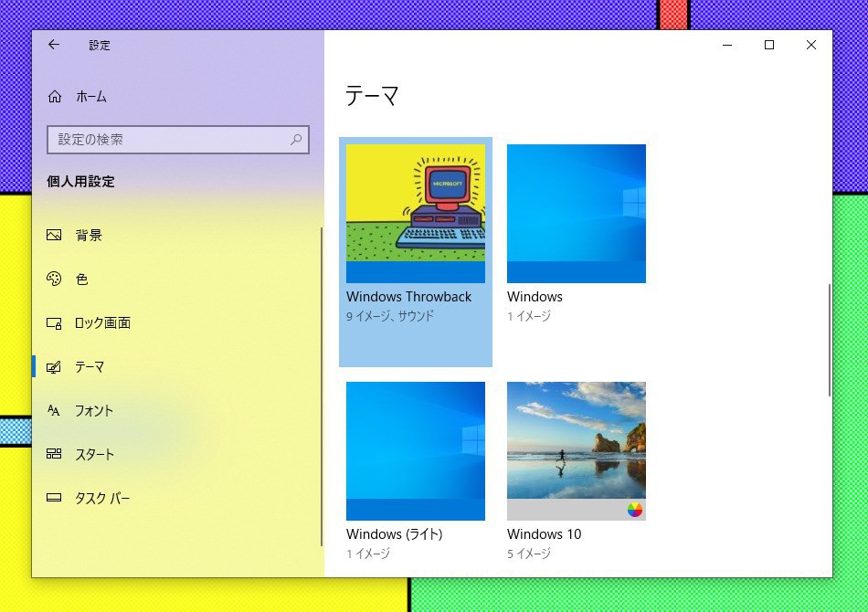Click the テーマ brush icon

[x=54, y=367]
